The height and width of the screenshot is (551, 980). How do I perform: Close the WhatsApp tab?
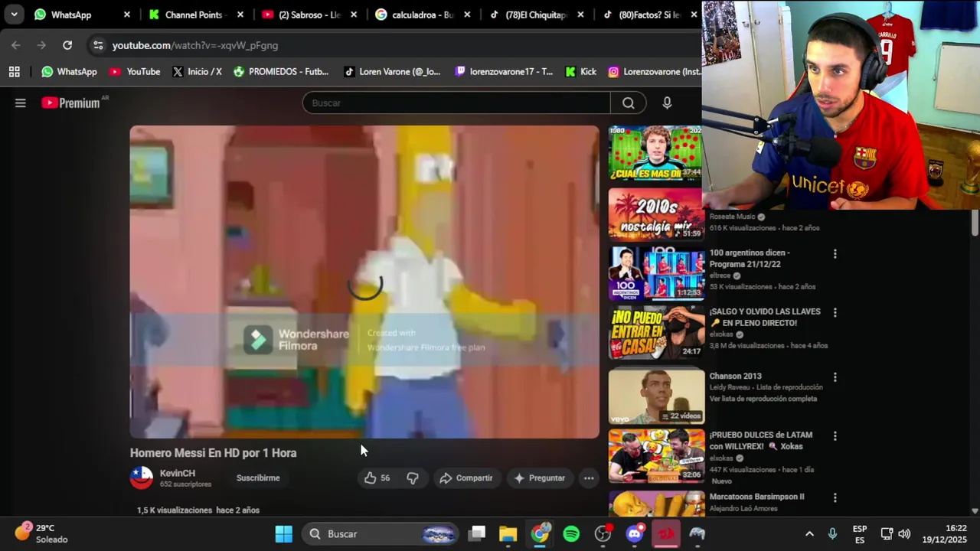[x=127, y=15]
